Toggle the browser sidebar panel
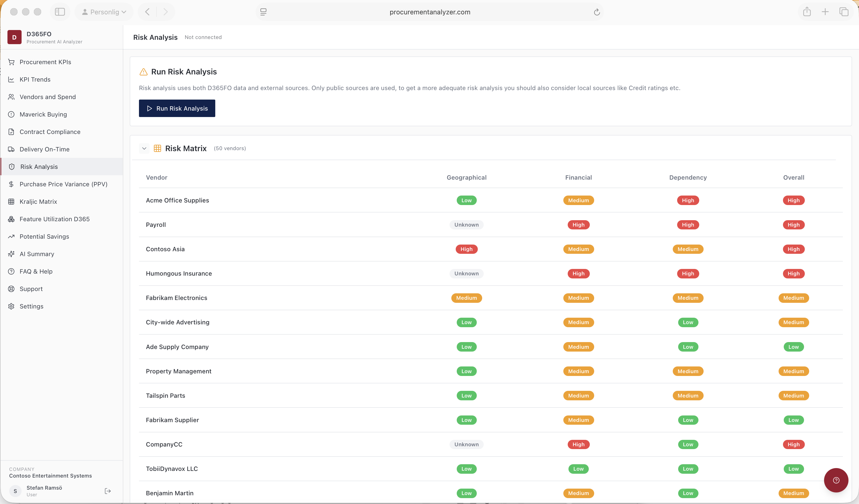Image resolution: width=859 pixels, height=504 pixels. click(60, 12)
